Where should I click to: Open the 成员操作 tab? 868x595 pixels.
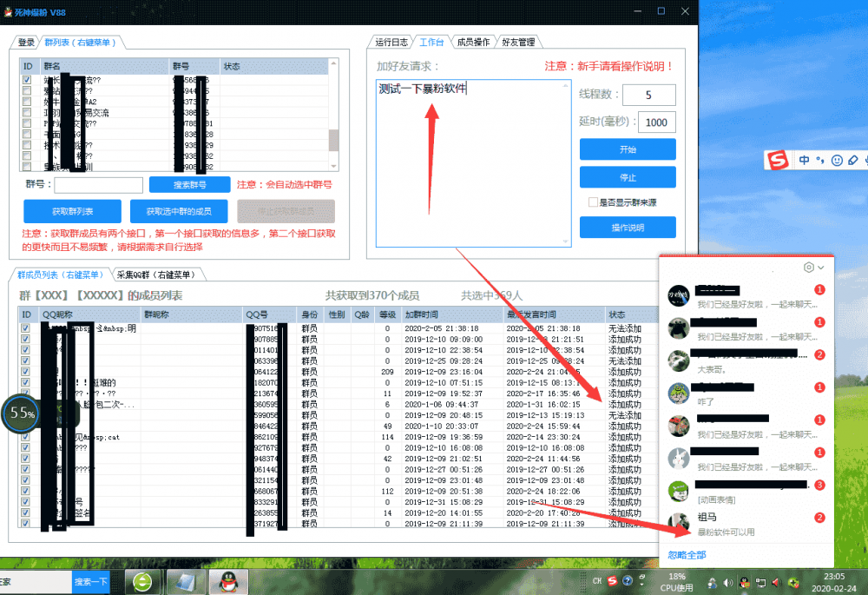coord(473,42)
